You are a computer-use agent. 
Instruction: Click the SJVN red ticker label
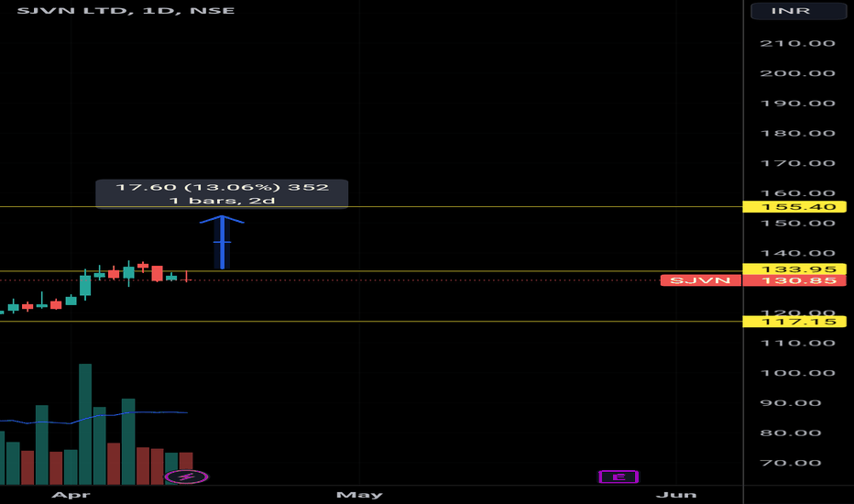point(700,280)
